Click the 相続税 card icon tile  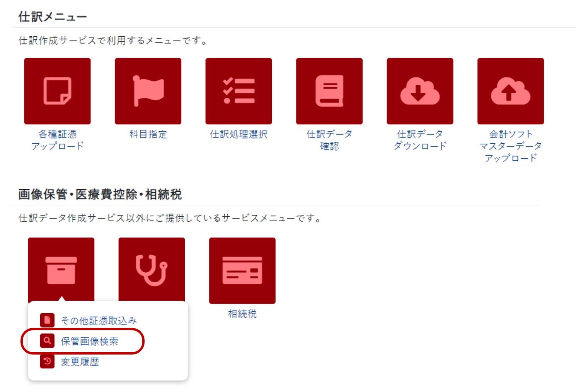click(x=242, y=271)
